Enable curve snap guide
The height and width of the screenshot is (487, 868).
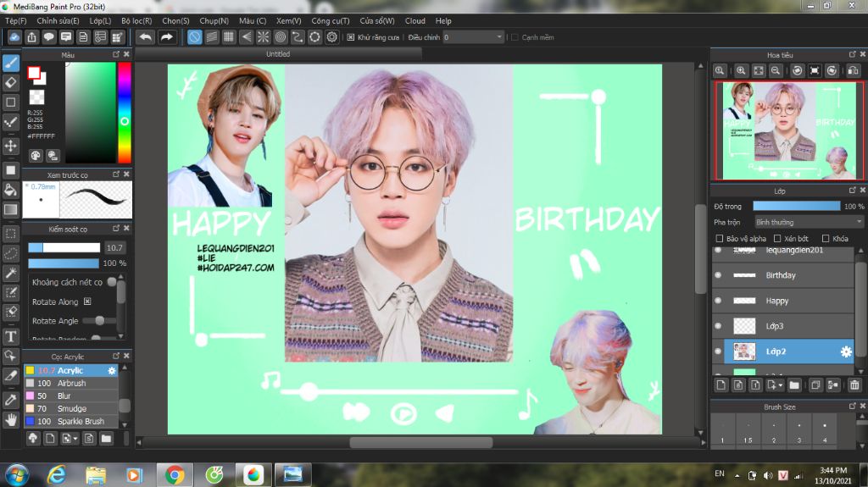(298, 37)
